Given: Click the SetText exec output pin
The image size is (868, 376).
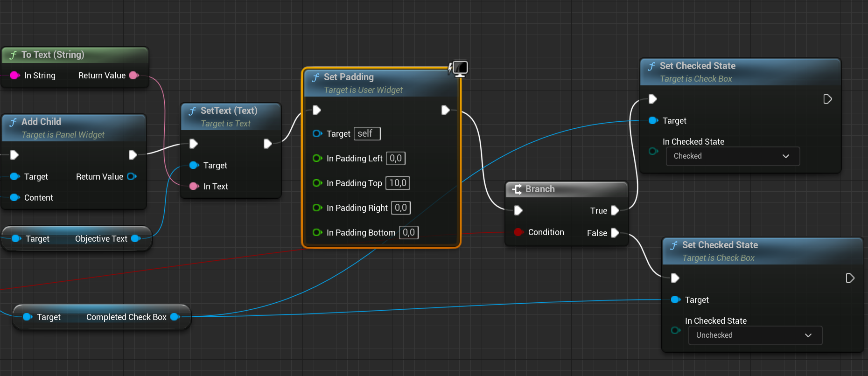Looking at the screenshot, I should [267, 144].
